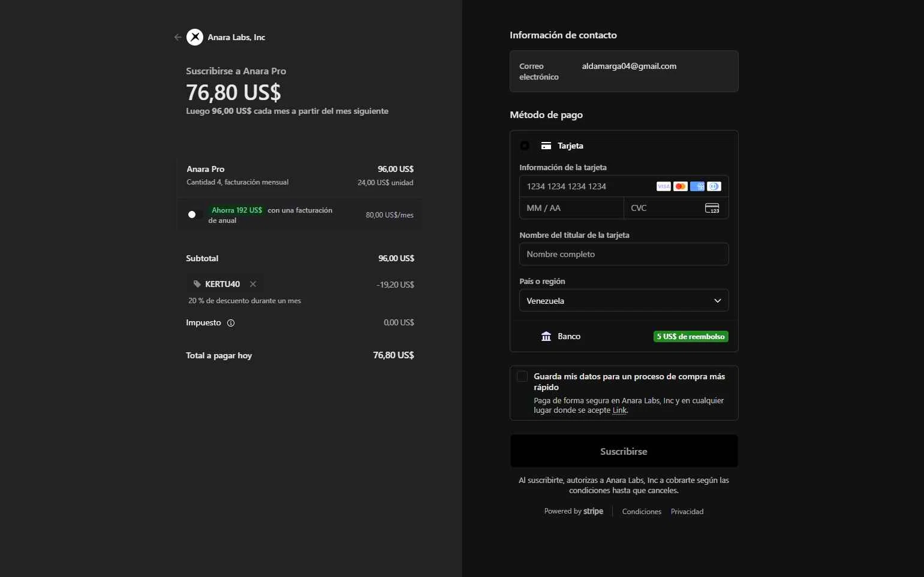Screen dimensions: 924x577
Task: Open the Condiciones link
Action: tap(642, 512)
